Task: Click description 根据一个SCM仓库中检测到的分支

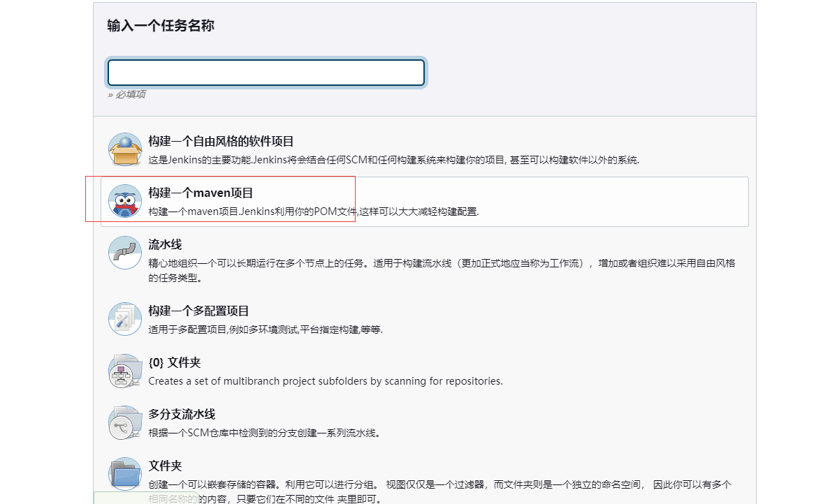Action: (x=264, y=433)
